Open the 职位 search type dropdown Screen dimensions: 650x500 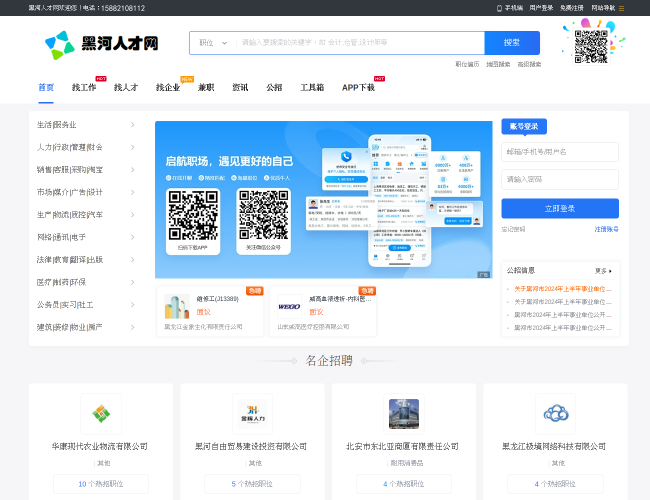pyautogui.click(x=213, y=43)
